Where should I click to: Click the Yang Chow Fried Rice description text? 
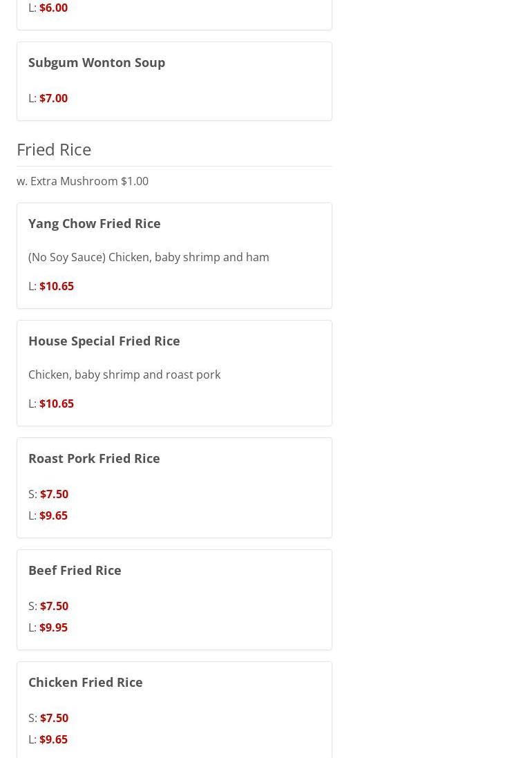pyautogui.click(x=149, y=257)
